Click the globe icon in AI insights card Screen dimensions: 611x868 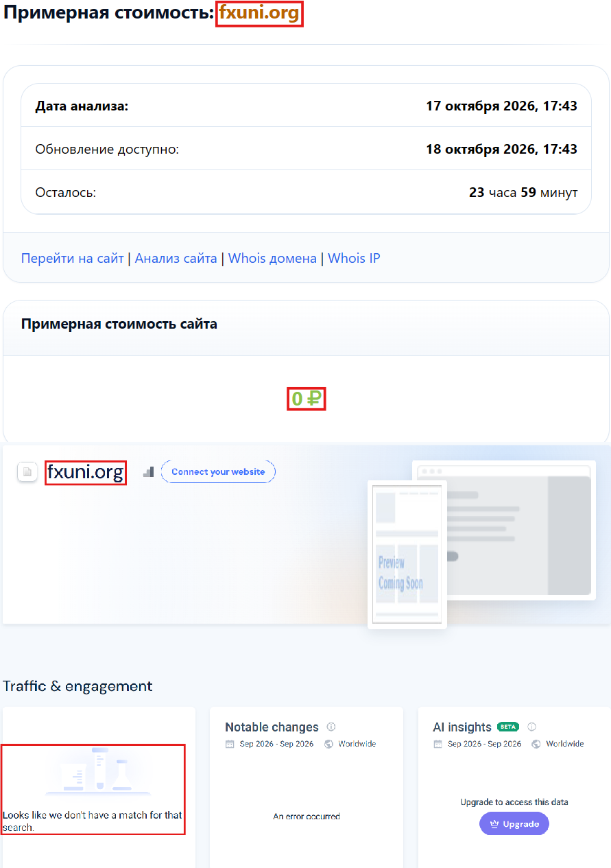click(x=536, y=744)
